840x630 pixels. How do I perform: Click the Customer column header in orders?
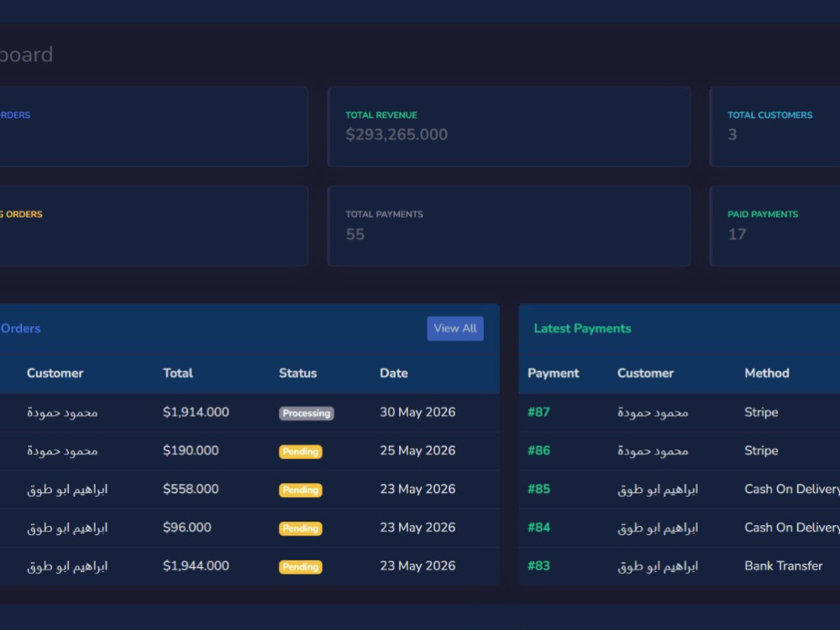tap(55, 374)
